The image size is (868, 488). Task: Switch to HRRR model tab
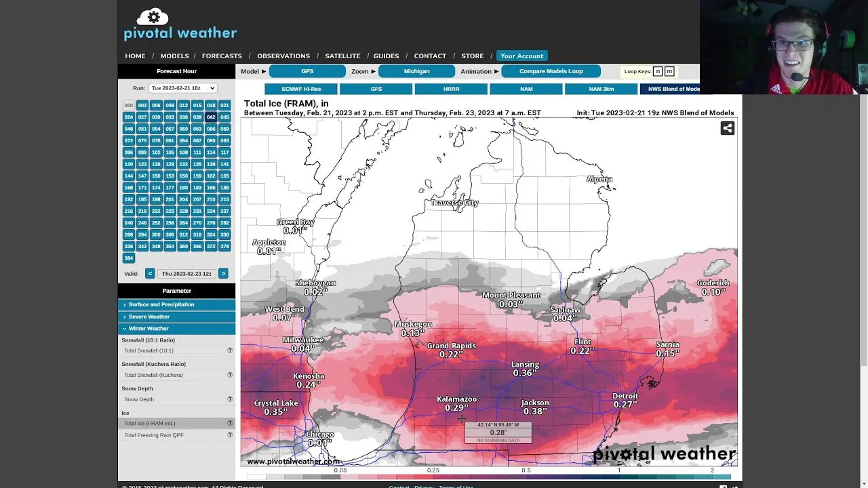pyautogui.click(x=451, y=89)
